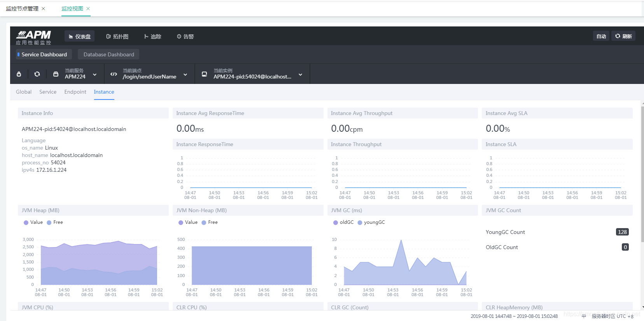Toggle Free legend in JVM Heap chart
644x321 pixels.
point(55,222)
